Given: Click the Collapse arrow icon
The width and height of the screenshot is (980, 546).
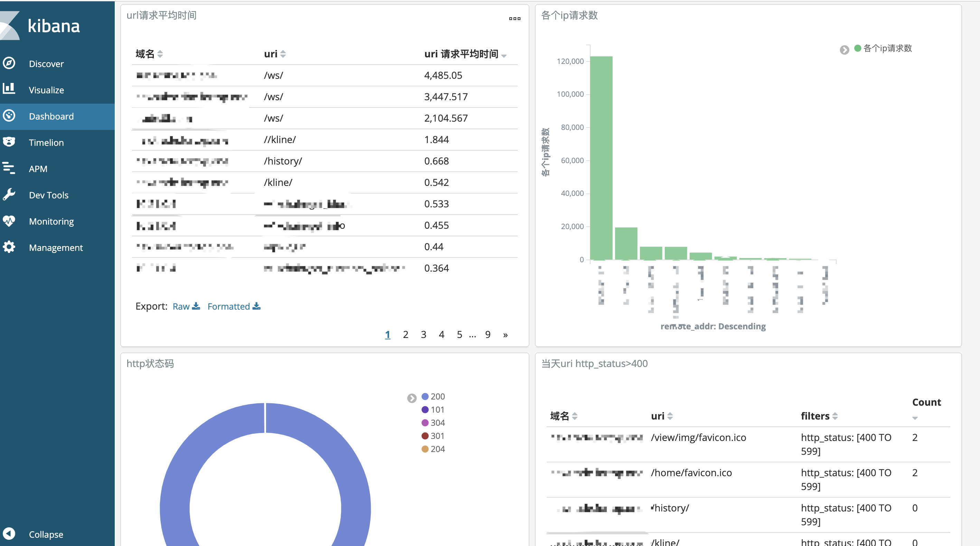Looking at the screenshot, I should 9,534.
